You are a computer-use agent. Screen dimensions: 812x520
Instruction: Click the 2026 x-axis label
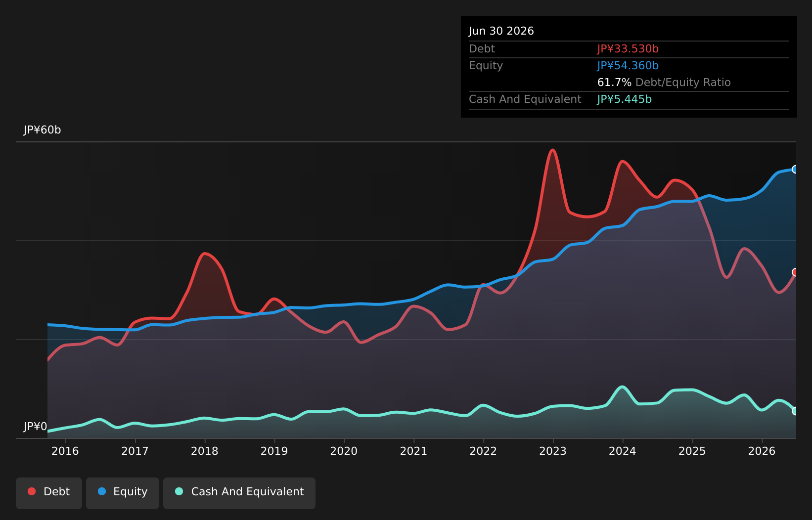762,451
